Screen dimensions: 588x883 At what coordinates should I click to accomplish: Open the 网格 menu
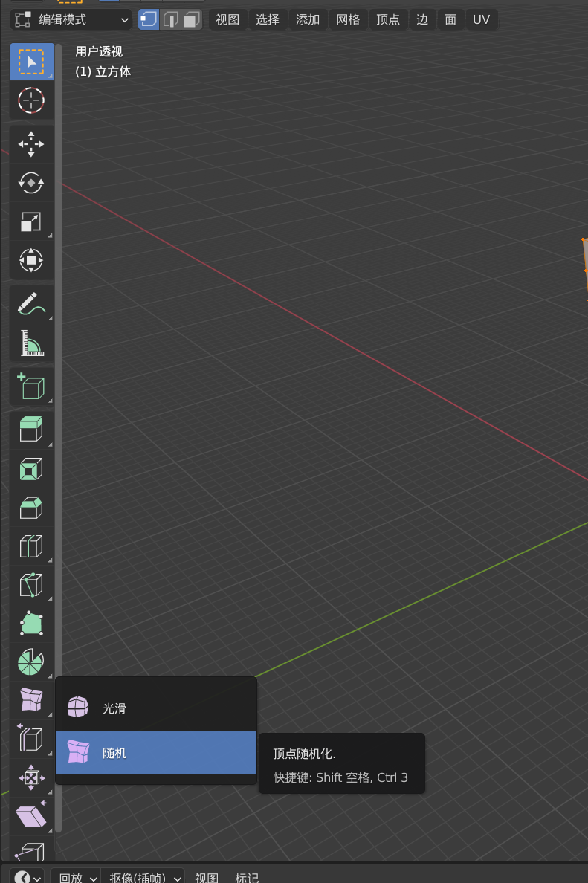[348, 20]
